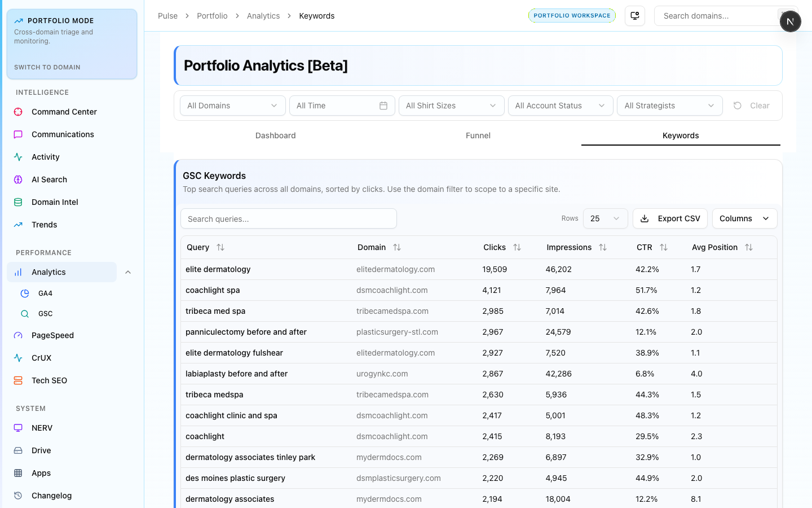Click the Search queries input field
Image resolution: width=812 pixels, height=508 pixels.
coord(288,219)
